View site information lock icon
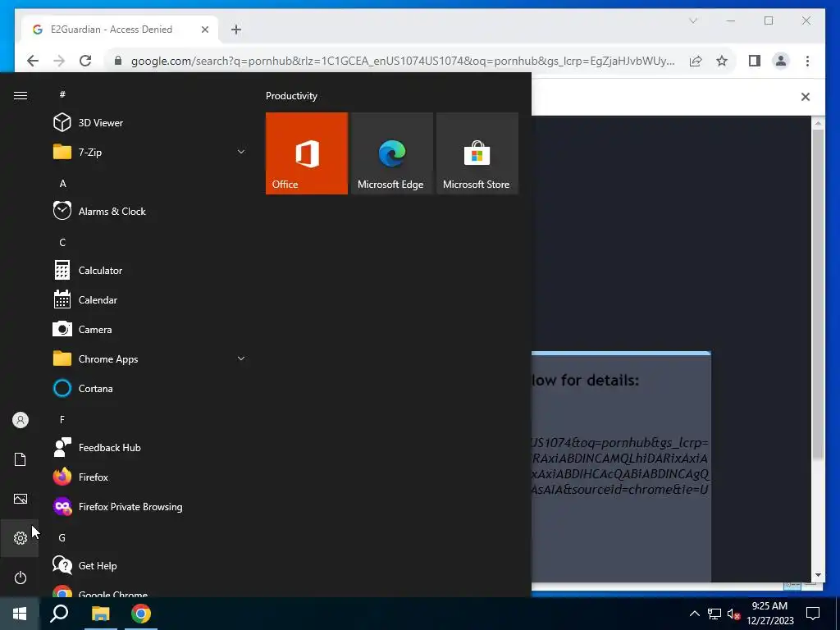 click(x=118, y=61)
